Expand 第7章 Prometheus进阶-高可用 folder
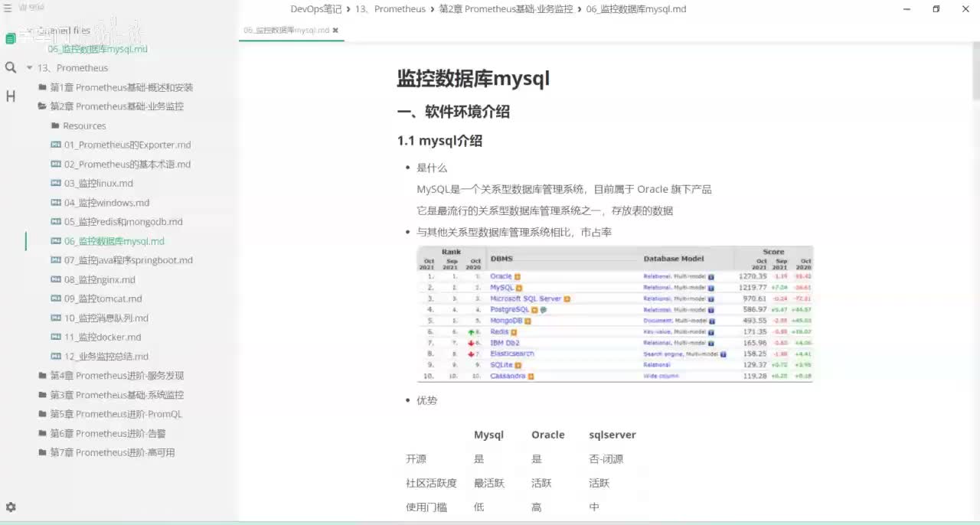 113,452
